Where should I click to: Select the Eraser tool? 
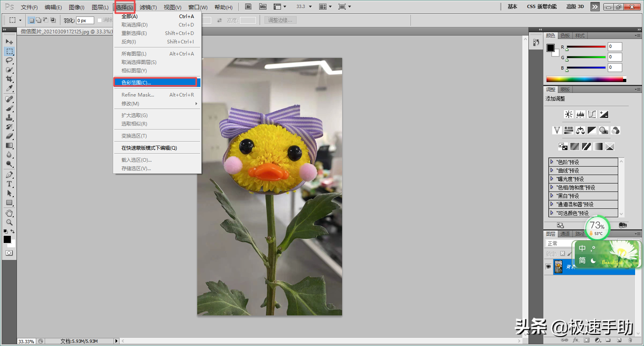pos(9,136)
